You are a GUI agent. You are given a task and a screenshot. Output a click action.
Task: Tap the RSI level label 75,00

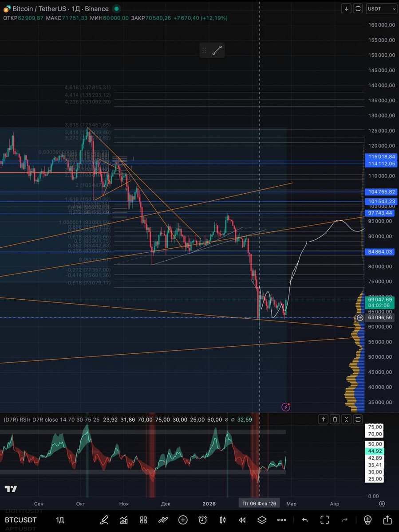(375, 427)
